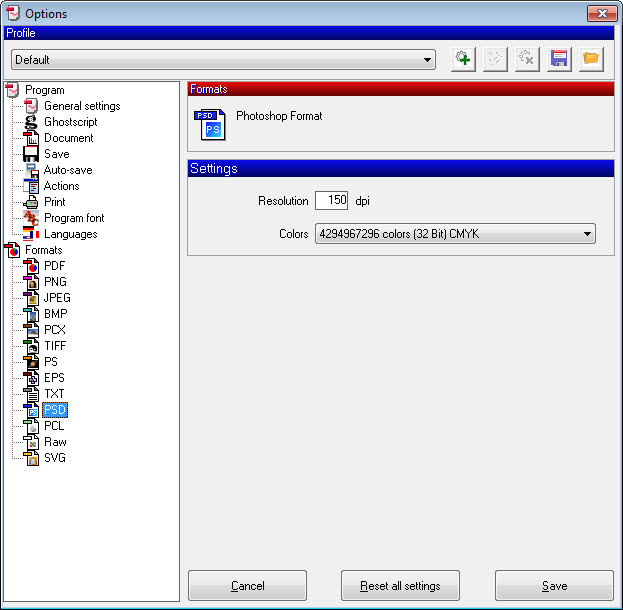This screenshot has height=610, width=623.
Task: Select the PDF format entry
Action: pos(54,266)
